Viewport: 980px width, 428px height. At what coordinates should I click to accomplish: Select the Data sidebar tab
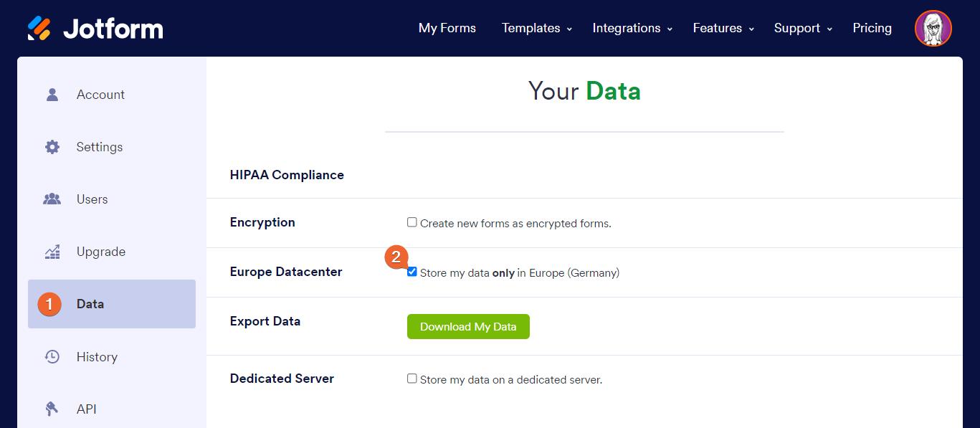coord(112,304)
